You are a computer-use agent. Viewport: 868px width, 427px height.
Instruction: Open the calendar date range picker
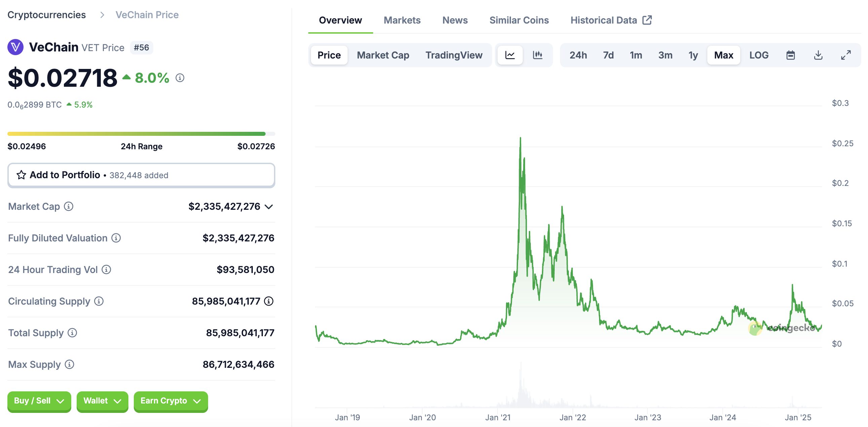[x=790, y=55]
